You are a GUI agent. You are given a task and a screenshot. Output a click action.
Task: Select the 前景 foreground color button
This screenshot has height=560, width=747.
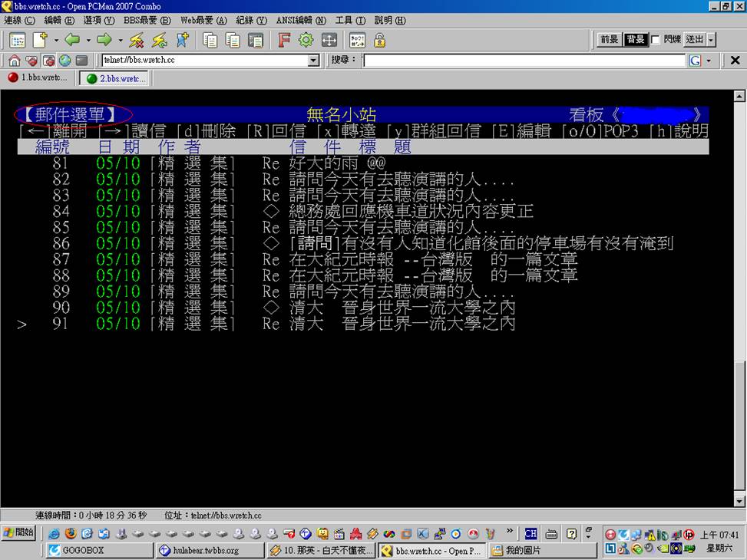(609, 40)
